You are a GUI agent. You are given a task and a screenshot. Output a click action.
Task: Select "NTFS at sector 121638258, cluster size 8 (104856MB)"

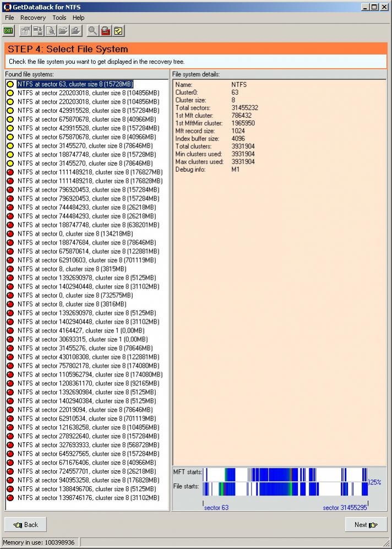(x=88, y=427)
